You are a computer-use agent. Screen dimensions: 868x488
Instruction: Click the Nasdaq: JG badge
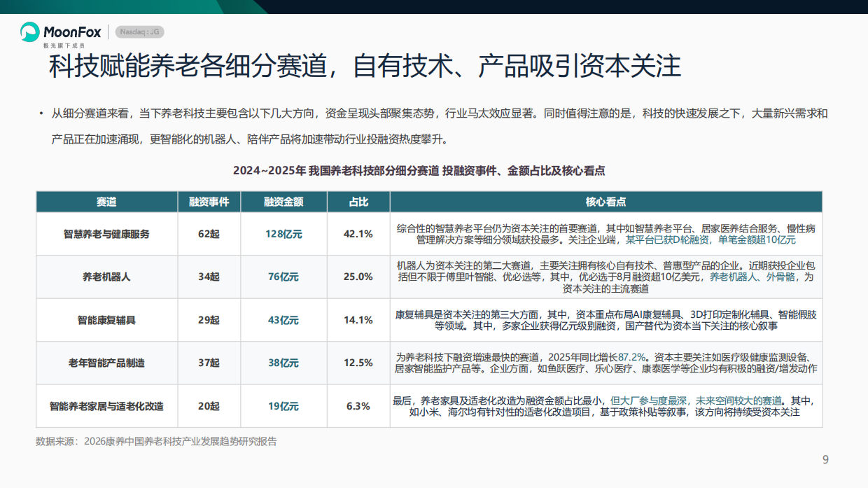point(139,32)
